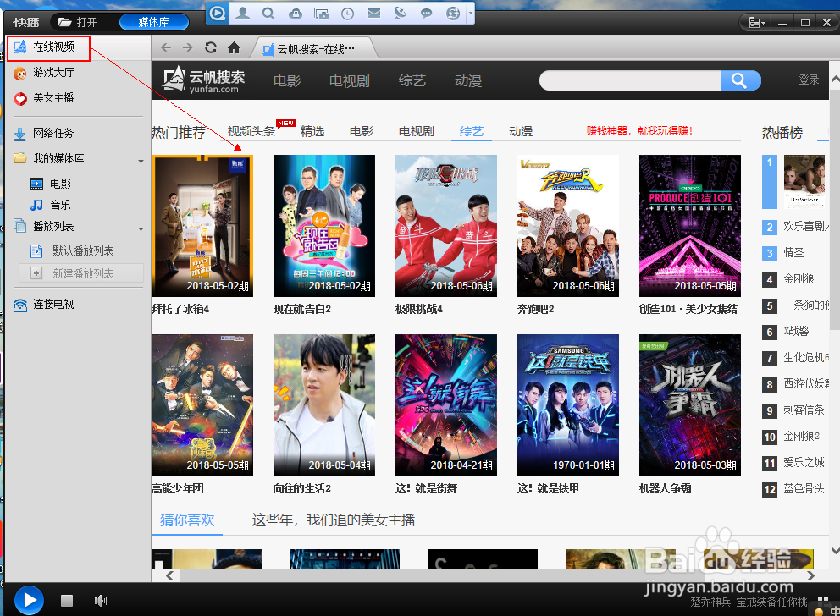Image resolution: width=840 pixels, height=616 pixels.
Task: Open 网络任务 download tasks
Action: coord(45,133)
